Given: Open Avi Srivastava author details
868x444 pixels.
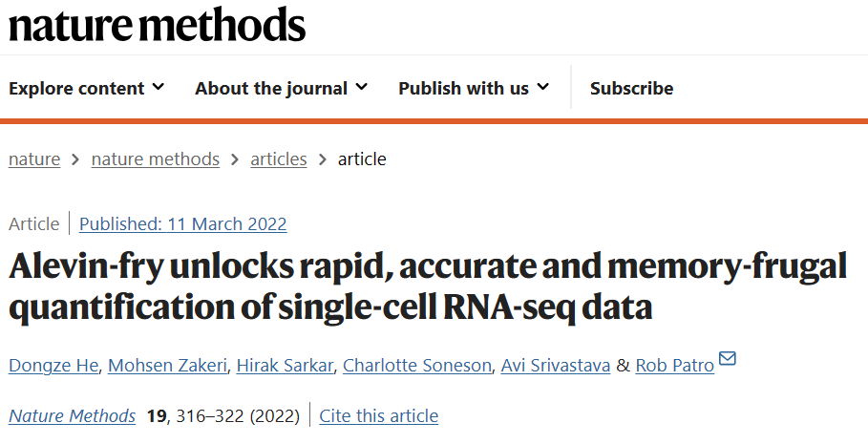Looking at the screenshot, I should (555, 366).
